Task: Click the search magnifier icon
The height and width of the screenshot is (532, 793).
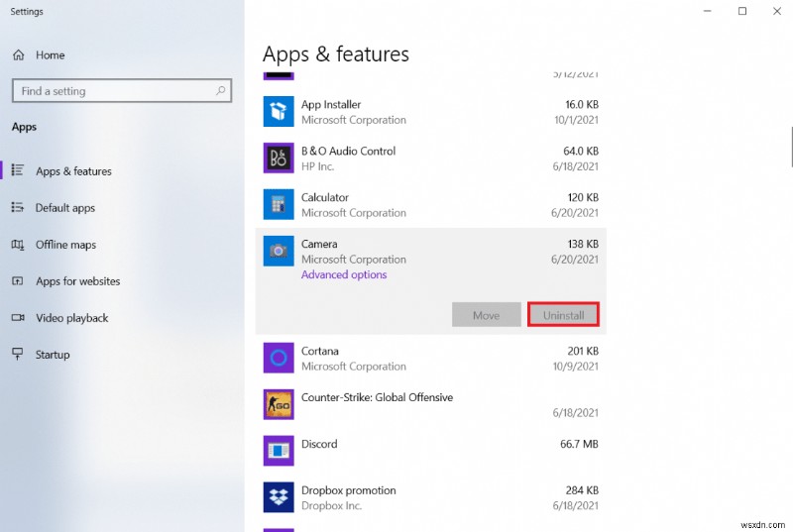Action: pos(221,91)
